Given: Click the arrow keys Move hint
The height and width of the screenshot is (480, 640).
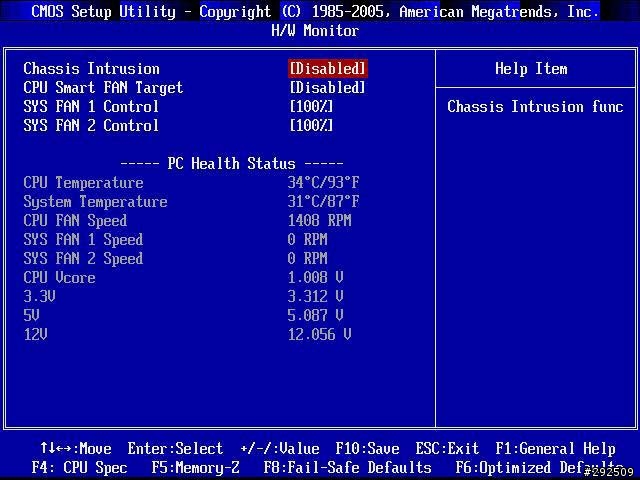Looking at the screenshot, I should [76, 448].
